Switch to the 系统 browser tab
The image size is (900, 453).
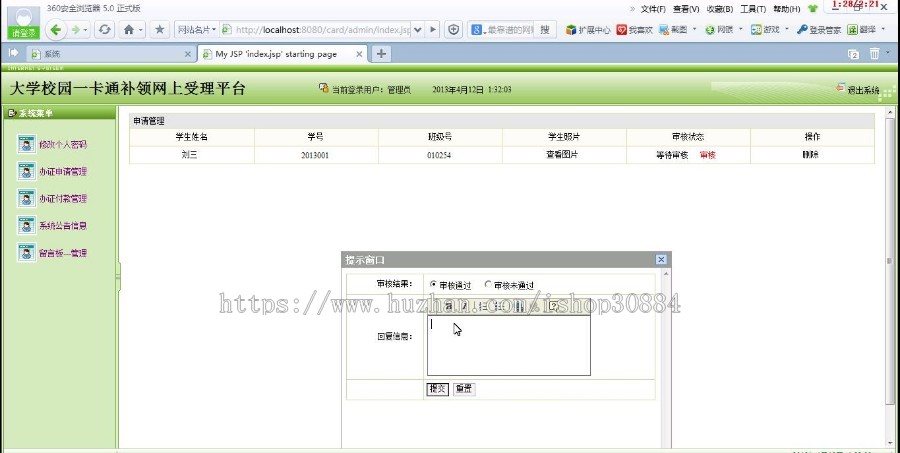[x=109, y=54]
